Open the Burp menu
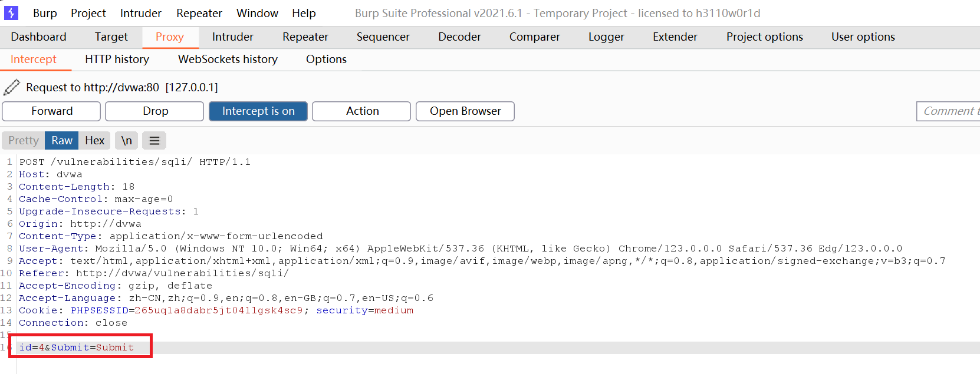 click(x=45, y=13)
